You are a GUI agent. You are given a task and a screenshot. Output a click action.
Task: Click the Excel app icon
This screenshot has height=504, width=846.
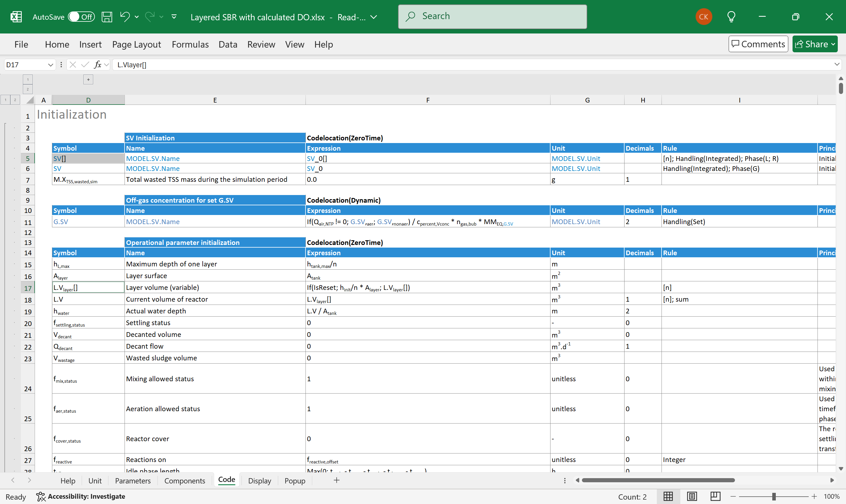16,17
